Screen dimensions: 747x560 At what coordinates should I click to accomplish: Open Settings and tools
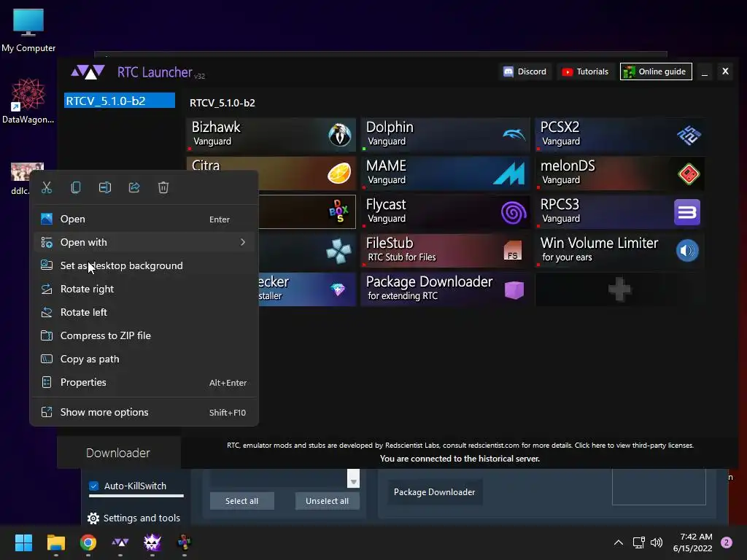pos(134,518)
